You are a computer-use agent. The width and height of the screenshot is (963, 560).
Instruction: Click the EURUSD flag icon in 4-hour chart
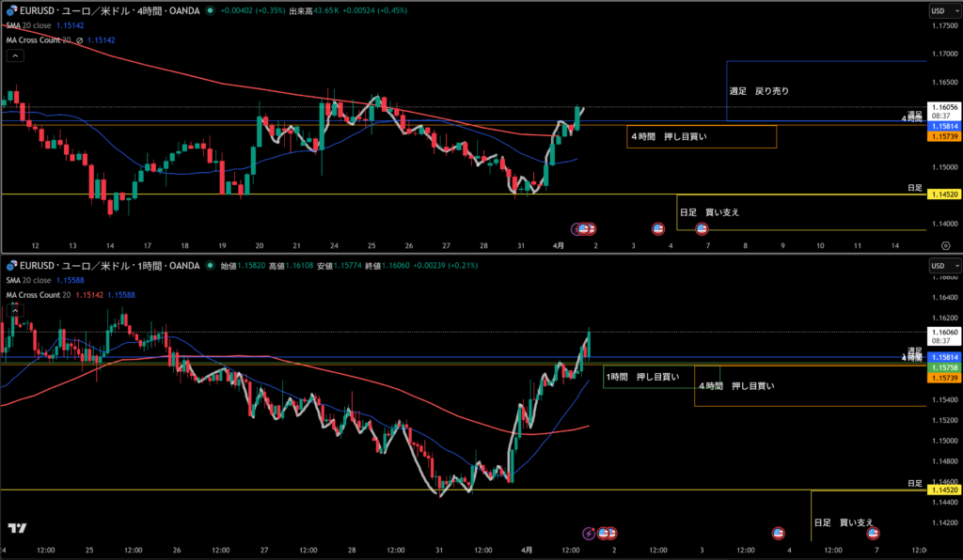(9, 10)
